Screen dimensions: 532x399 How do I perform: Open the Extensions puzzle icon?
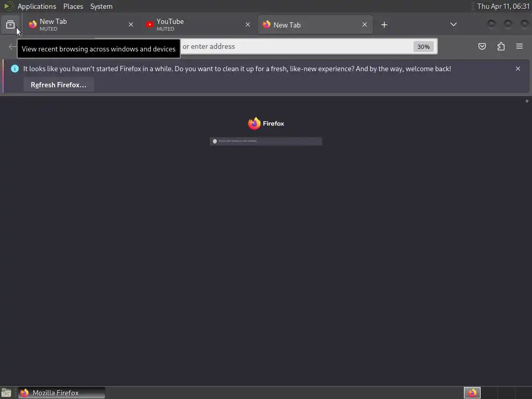[501, 46]
